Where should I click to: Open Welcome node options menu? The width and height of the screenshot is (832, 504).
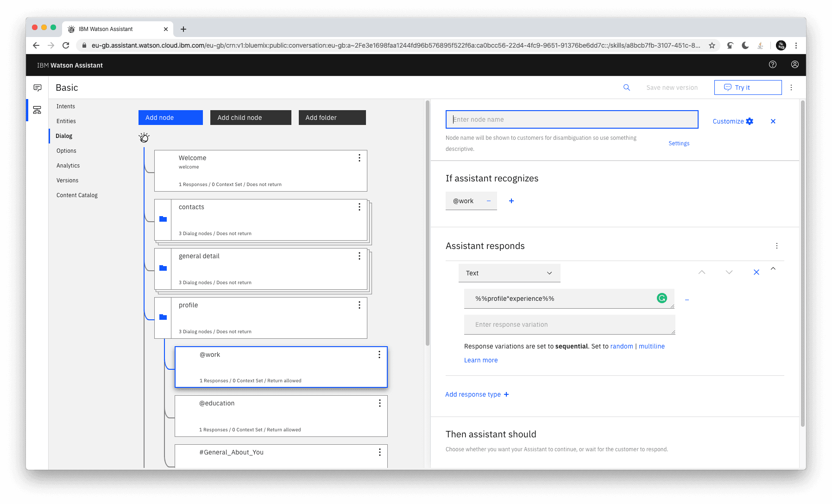(x=359, y=158)
